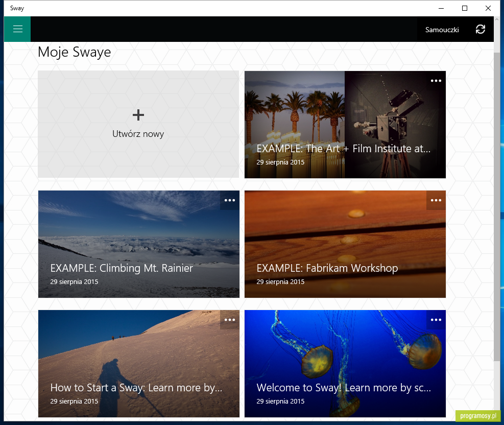Screen dimensions: 504x425
Task: Close the Sway window
Action: (x=488, y=8)
